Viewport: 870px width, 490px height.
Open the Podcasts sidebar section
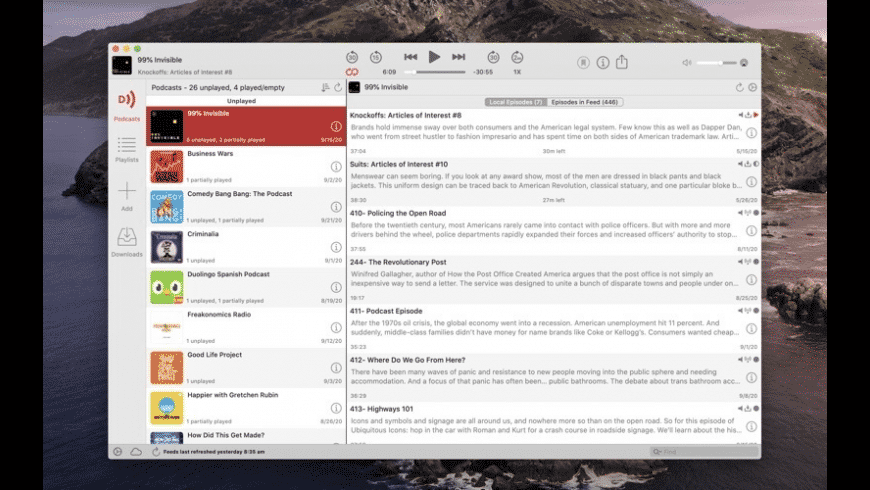tap(127, 105)
